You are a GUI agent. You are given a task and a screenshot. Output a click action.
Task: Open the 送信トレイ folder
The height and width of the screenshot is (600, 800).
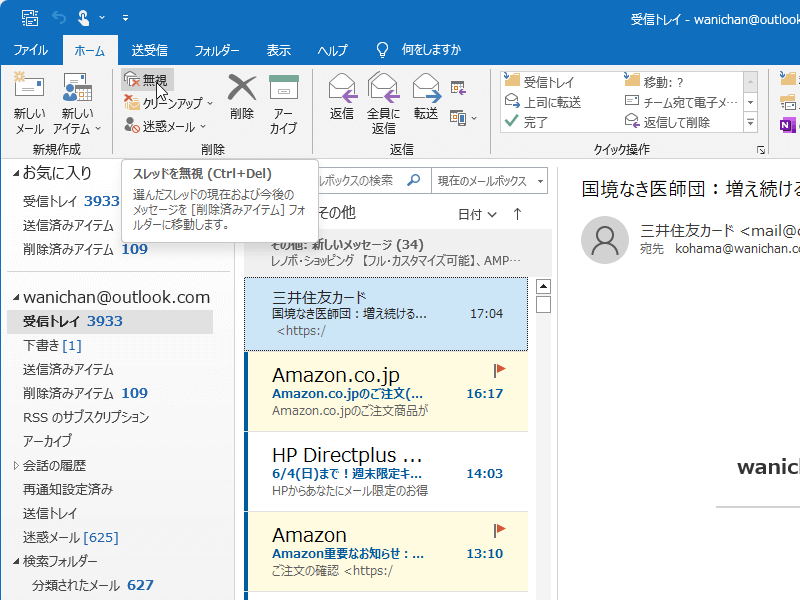49,513
